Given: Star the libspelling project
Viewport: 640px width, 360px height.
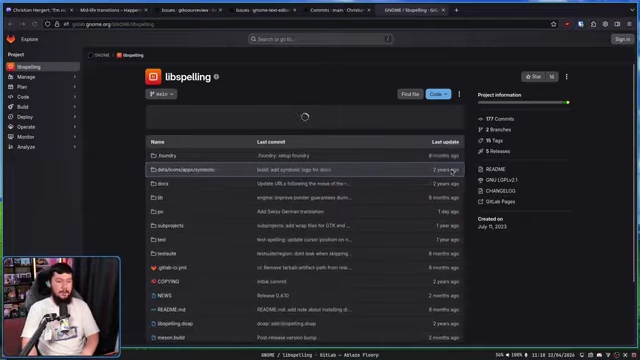Looking at the screenshot, I should 533,77.
